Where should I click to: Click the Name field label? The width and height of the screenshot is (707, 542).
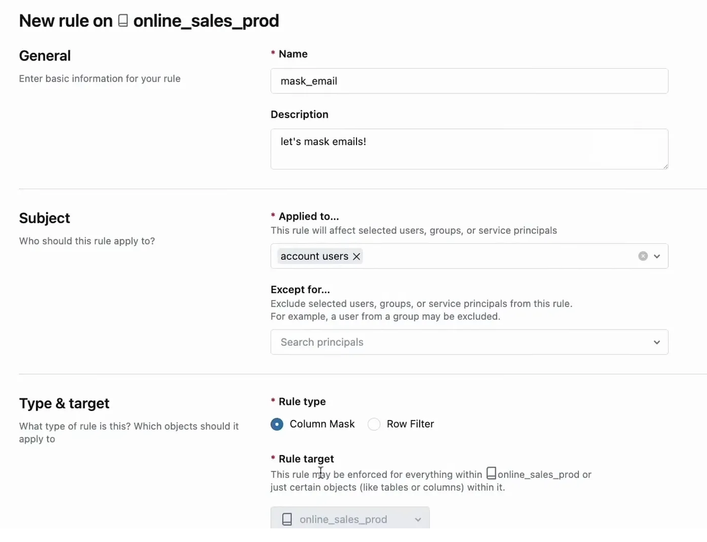293,54
